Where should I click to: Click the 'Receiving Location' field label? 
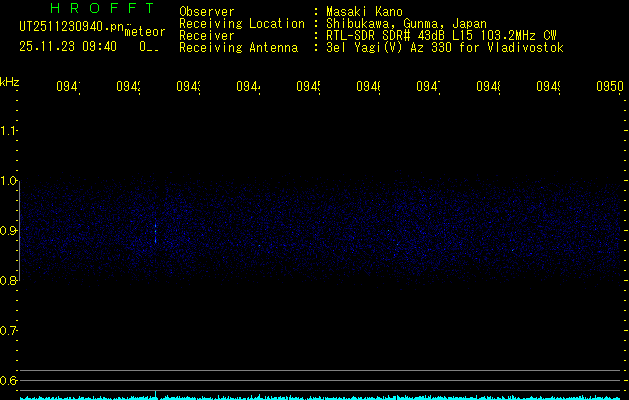(242, 24)
